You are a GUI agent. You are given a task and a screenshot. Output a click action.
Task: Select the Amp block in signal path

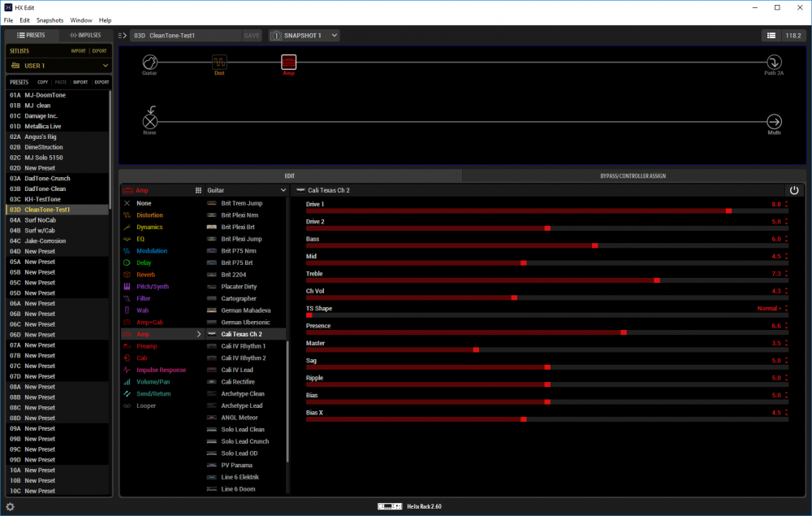pos(288,63)
